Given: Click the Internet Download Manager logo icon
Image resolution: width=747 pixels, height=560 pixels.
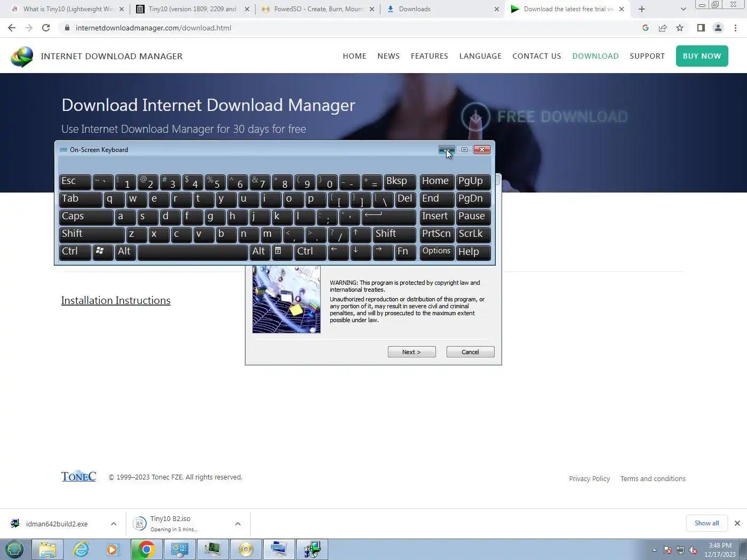Looking at the screenshot, I should (x=22, y=57).
